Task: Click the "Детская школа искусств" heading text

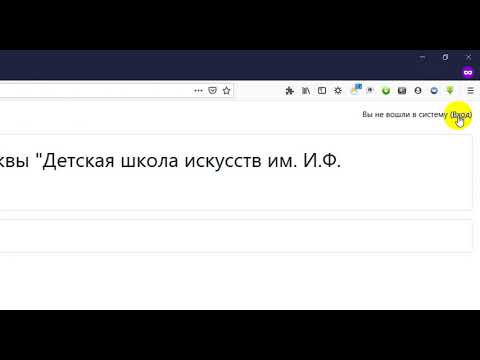Action: coord(151,161)
